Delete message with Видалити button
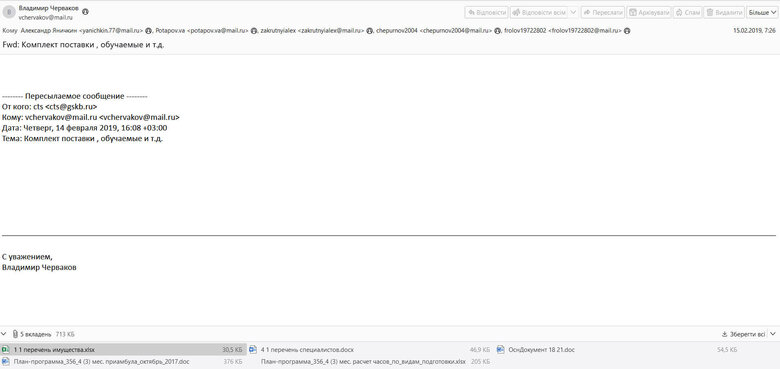Viewport: 780px width, 369px height. click(x=724, y=12)
